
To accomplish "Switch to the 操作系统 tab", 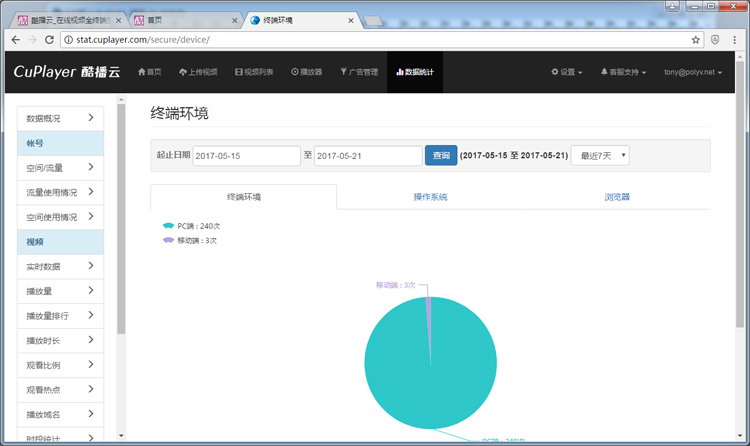I will pos(430,197).
